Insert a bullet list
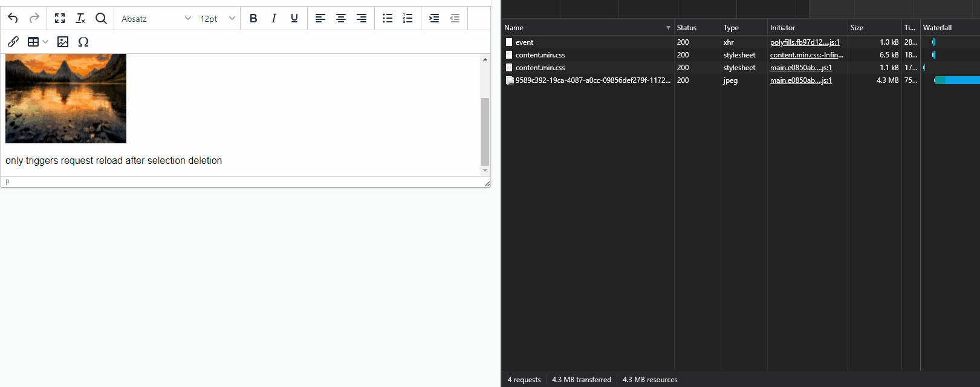This screenshot has width=980, height=387. [388, 18]
